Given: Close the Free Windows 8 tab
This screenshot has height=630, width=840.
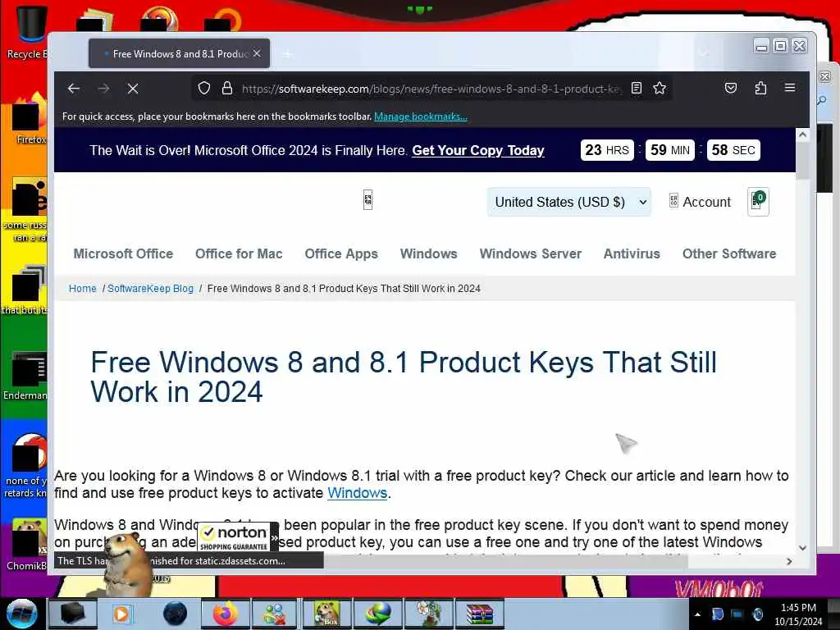Looking at the screenshot, I should pyautogui.click(x=257, y=53).
